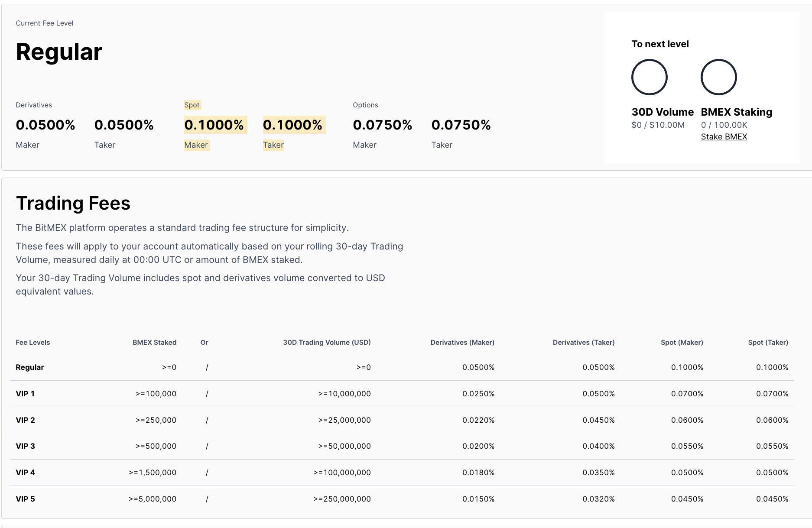Click the sentence starting "The BitMEX platform operates"
This screenshot has width=812, height=528.
182,228
